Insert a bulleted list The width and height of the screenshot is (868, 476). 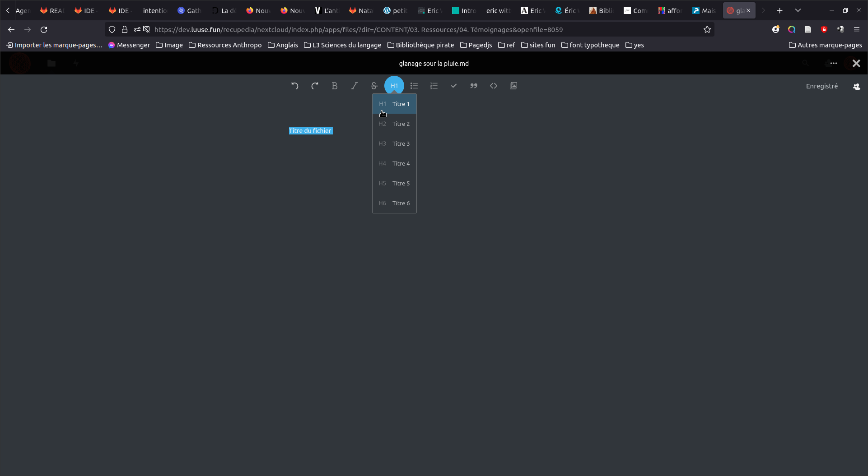tap(414, 86)
